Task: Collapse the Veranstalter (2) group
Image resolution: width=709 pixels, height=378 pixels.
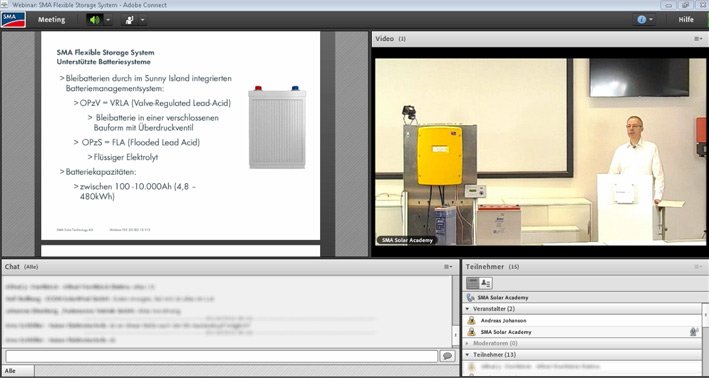Action: tap(468, 309)
